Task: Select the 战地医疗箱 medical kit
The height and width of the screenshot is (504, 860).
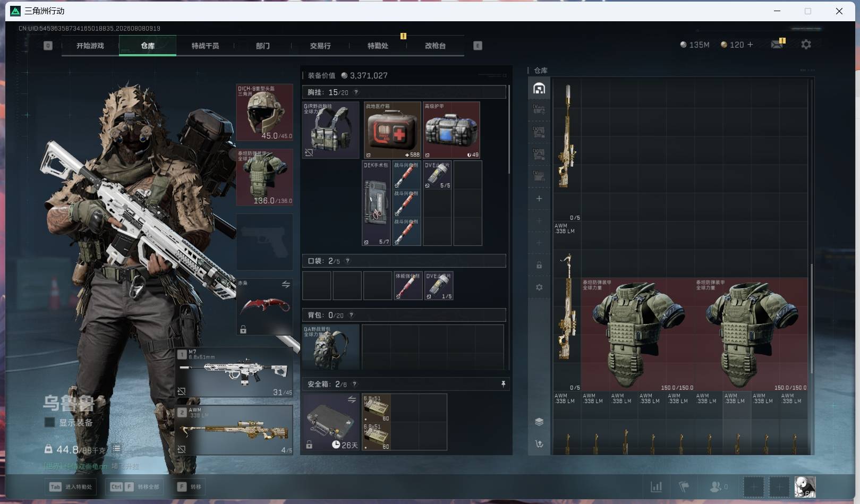Action: click(x=393, y=130)
